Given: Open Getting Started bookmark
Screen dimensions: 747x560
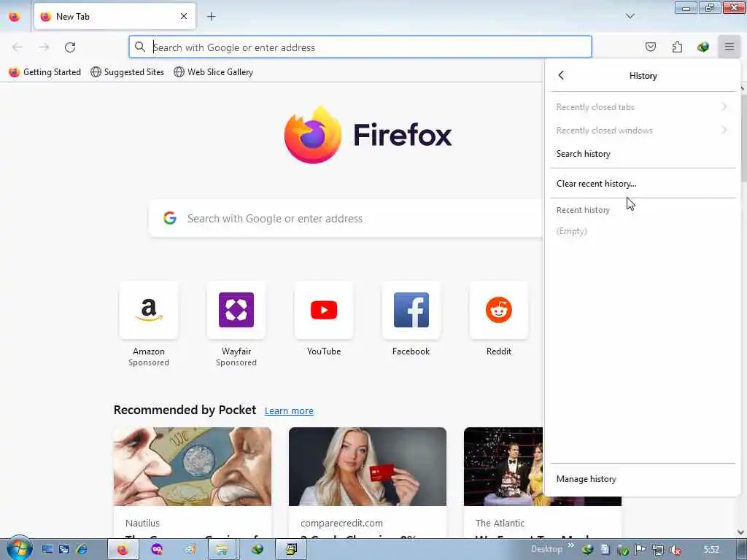Looking at the screenshot, I should coord(44,72).
